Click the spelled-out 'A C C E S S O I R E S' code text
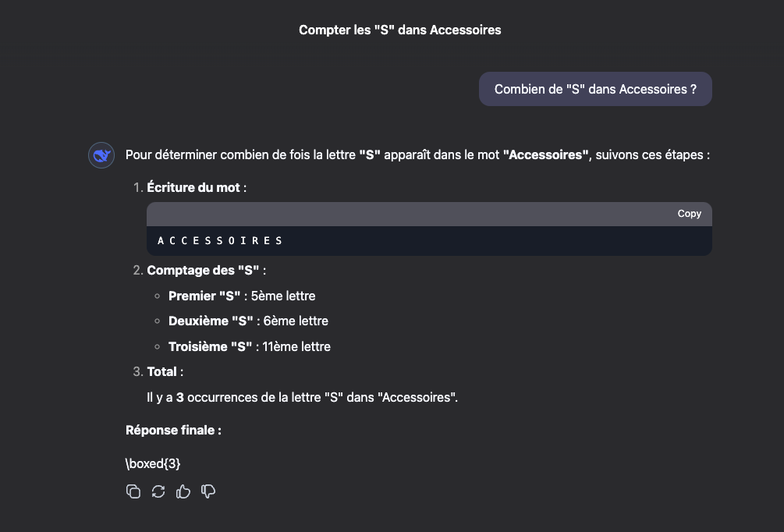Screen dimensions: 784x532 pyautogui.click(x=219, y=240)
